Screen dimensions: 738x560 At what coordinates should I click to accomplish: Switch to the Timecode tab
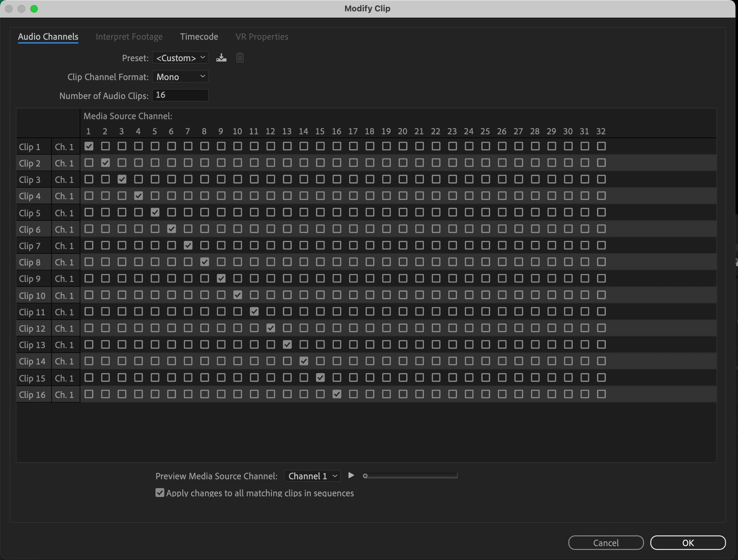coord(199,37)
